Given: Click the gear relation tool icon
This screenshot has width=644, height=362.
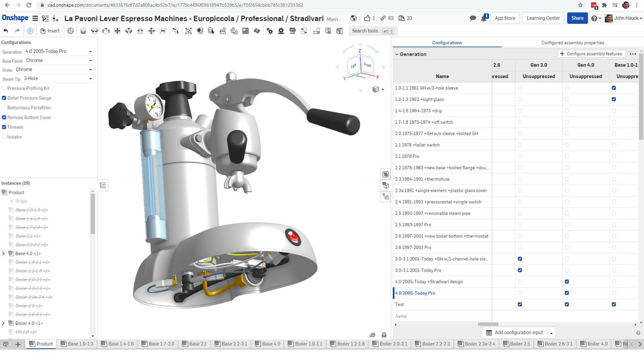Looking at the screenshot, I should pos(270,31).
